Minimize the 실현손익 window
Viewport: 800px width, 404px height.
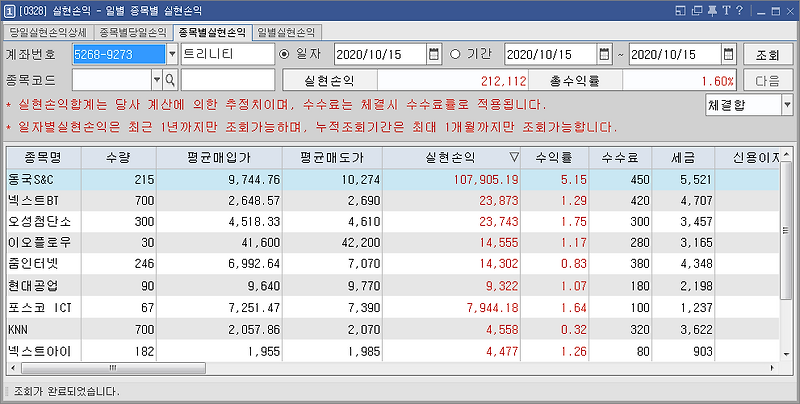[761, 11]
